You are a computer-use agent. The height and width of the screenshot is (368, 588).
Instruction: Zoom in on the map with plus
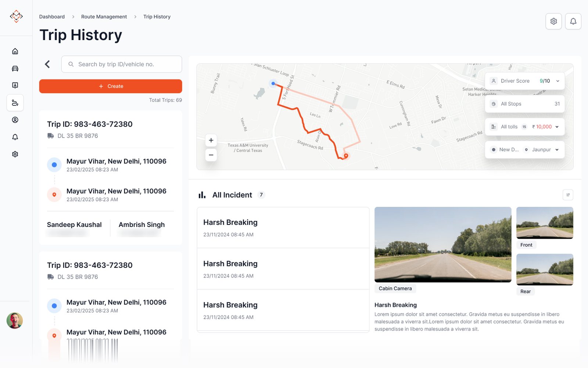click(211, 140)
